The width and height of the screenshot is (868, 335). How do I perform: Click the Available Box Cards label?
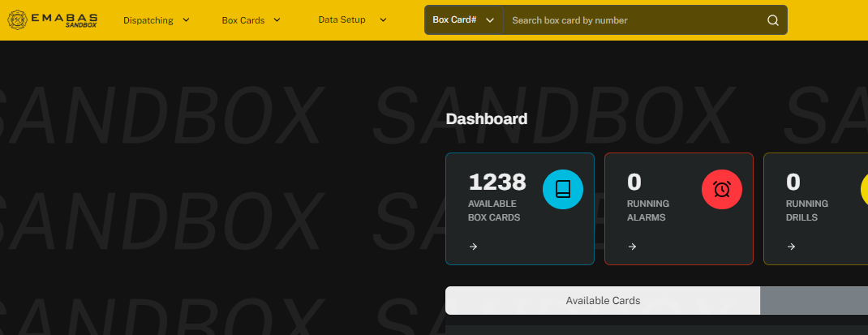[x=494, y=210]
